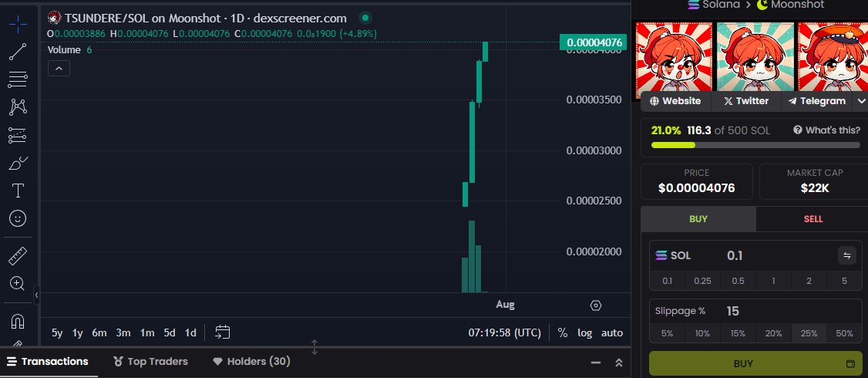Set chart range to 1m
Screen dimensions: 868x378
pyautogui.click(x=146, y=333)
